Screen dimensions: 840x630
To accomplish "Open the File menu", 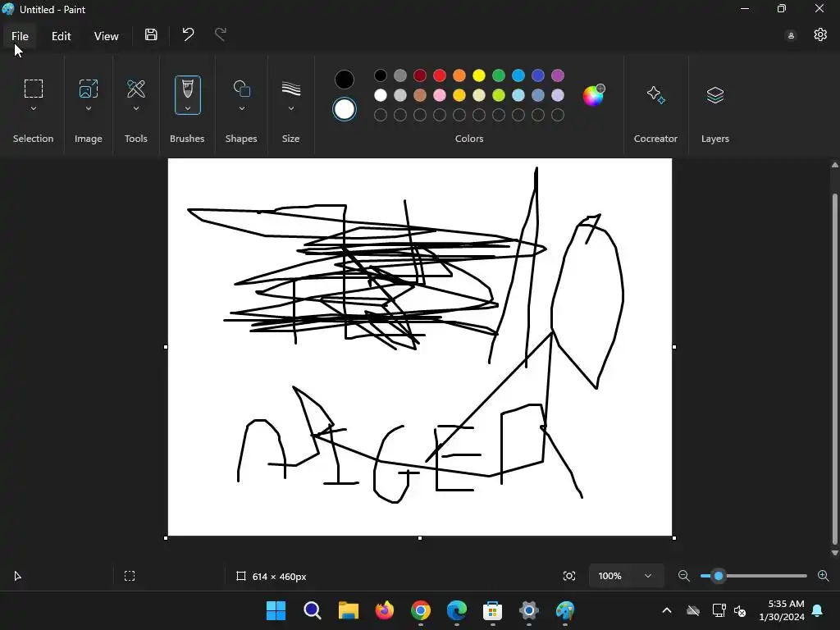I will click(x=20, y=36).
